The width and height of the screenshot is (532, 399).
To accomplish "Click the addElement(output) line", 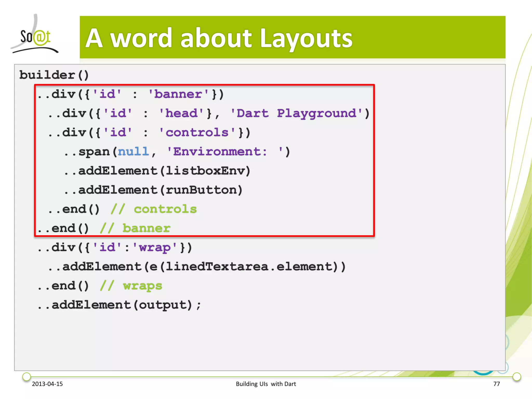I will point(119,305).
